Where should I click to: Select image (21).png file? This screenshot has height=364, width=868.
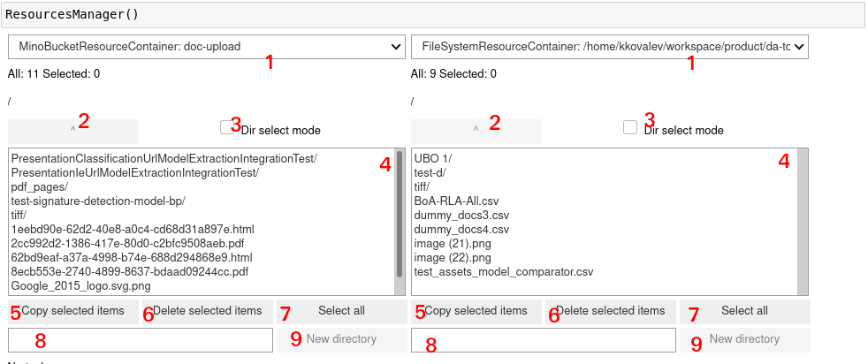click(453, 244)
